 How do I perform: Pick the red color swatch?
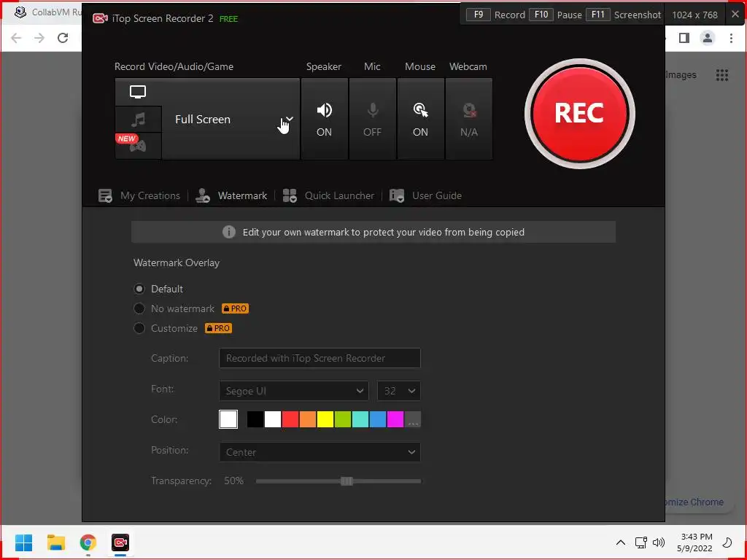pyautogui.click(x=290, y=419)
